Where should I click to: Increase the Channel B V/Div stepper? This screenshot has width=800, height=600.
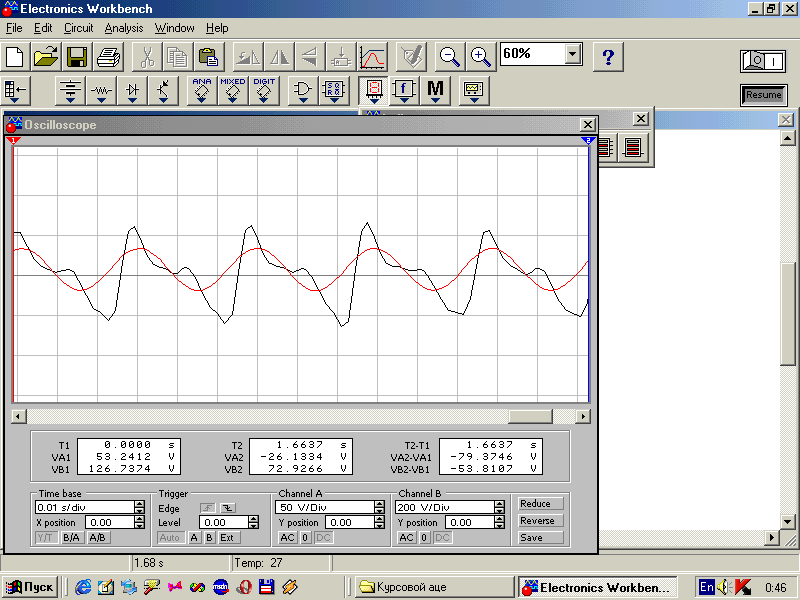(x=499, y=504)
